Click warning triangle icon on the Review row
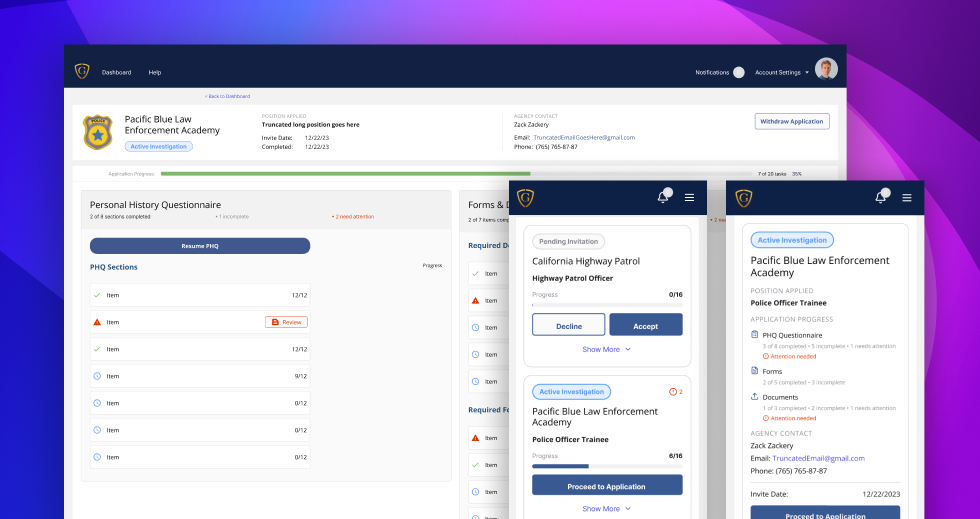980x519 pixels. point(97,322)
